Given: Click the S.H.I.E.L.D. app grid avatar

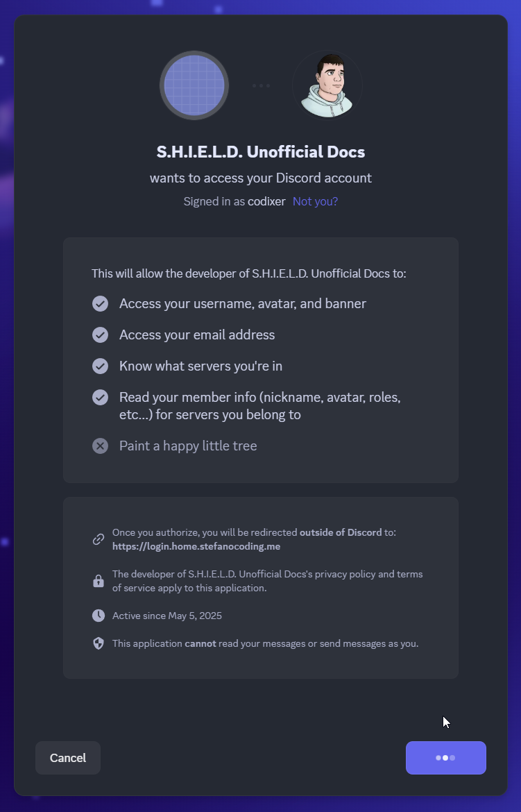Looking at the screenshot, I should click(x=194, y=85).
